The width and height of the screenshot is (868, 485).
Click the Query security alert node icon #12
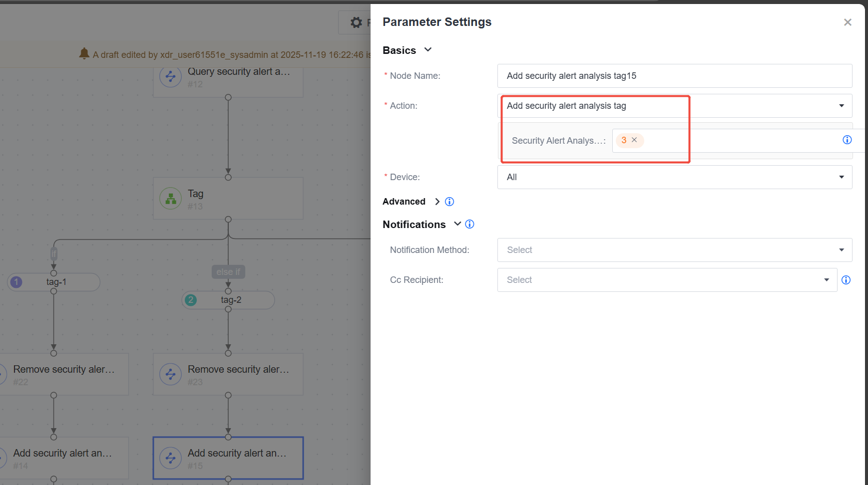(x=170, y=76)
